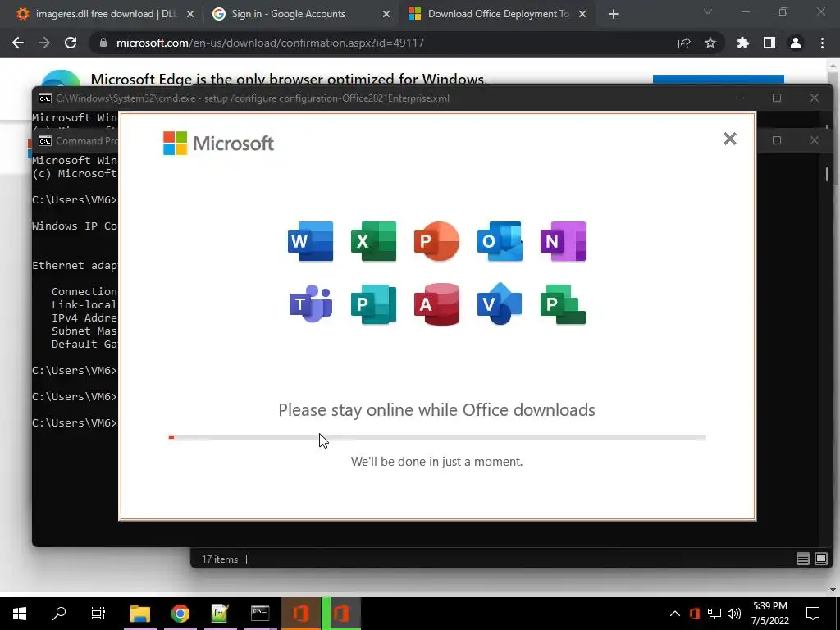Close the Office Deployment Tool tab
Image resolution: width=840 pixels, height=630 pixels.
(x=582, y=15)
